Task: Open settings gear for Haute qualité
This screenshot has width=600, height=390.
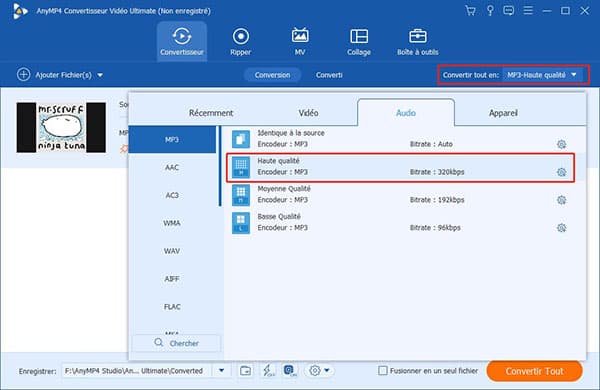Action: pyautogui.click(x=561, y=172)
